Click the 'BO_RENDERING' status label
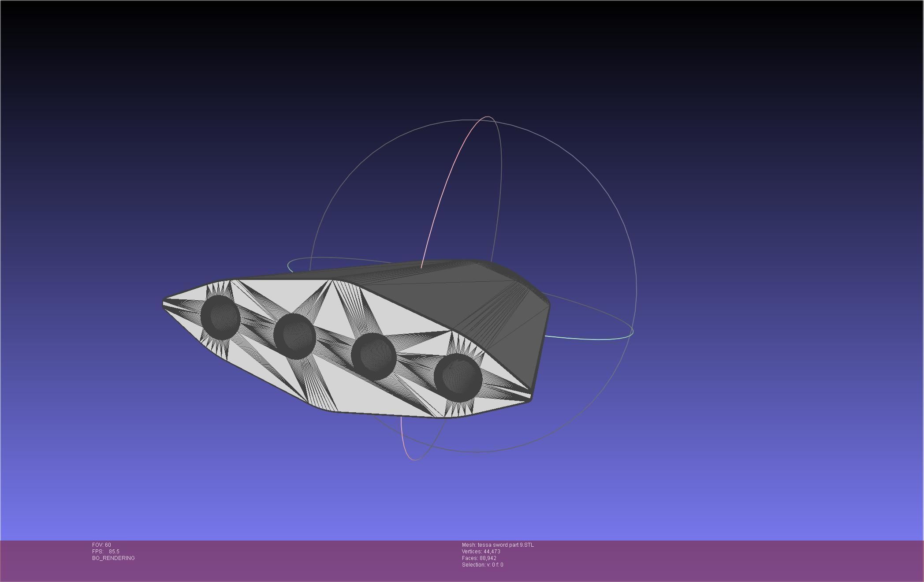Viewport: 924px width, 582px height. click(x=113, y=558)
